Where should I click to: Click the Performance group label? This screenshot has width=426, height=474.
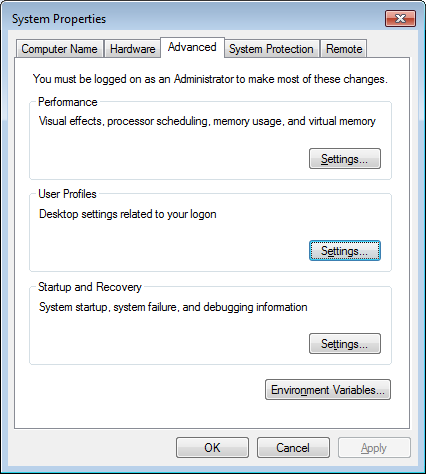coord(68,102)
